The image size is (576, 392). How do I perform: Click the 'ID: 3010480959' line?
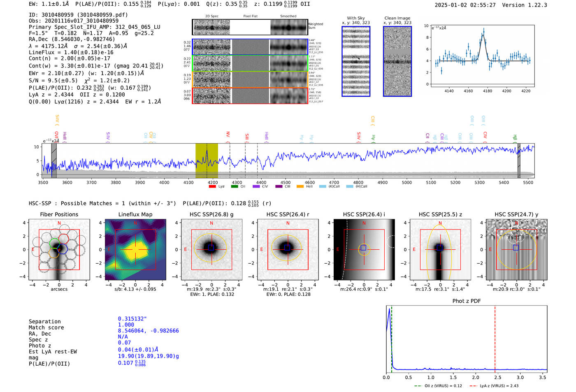(78, 15)
